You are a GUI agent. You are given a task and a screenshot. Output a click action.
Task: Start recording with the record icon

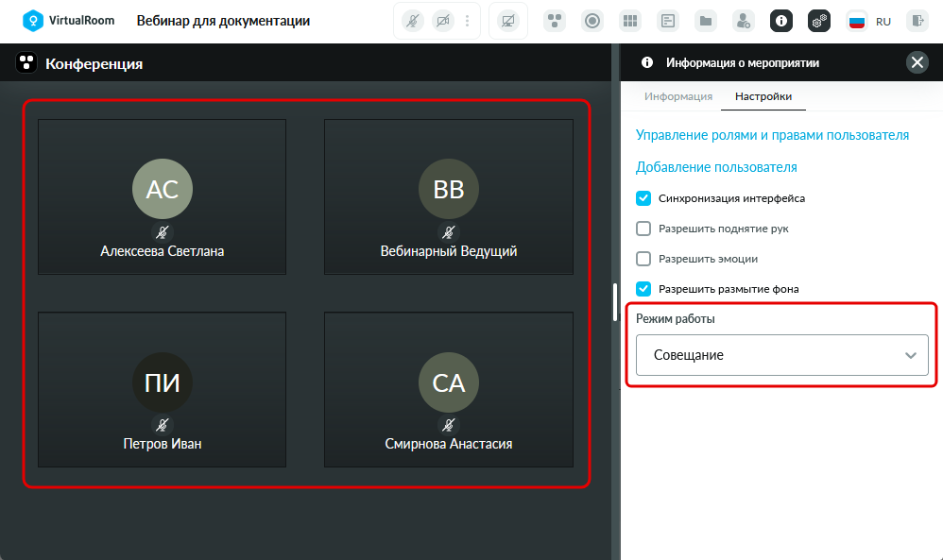click(x=592, y=22)
